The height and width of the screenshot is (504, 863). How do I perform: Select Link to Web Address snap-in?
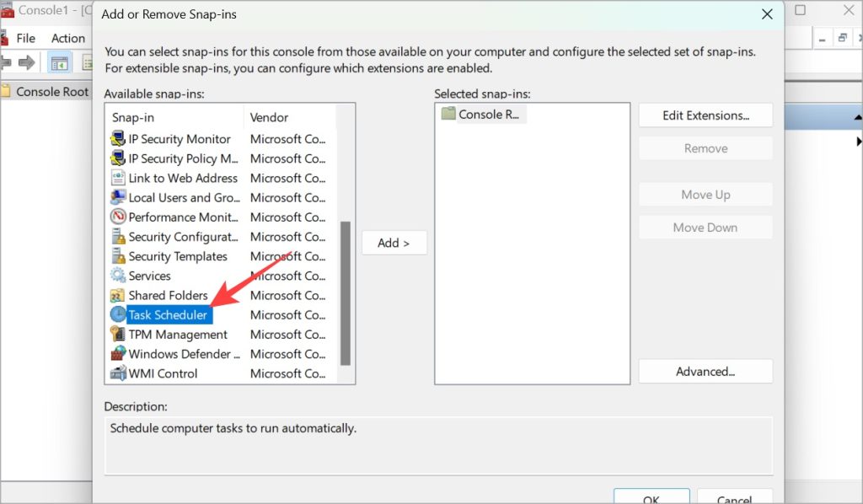click(x=183, y=179)
